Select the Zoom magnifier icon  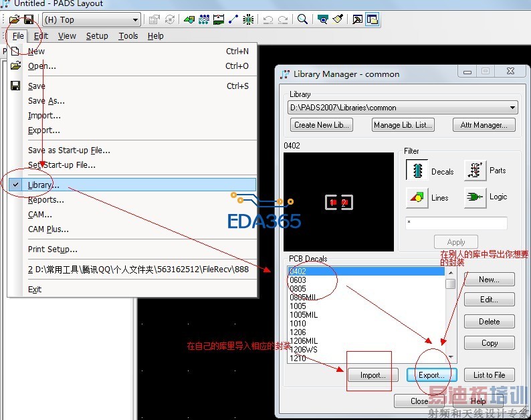coord(302,19)
